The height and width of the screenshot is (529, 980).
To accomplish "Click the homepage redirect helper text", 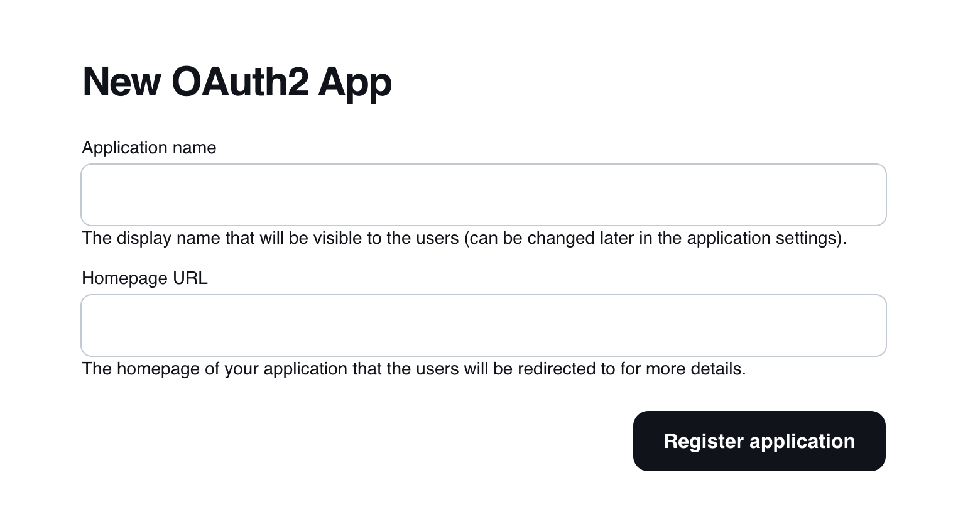I will point(413,369).
